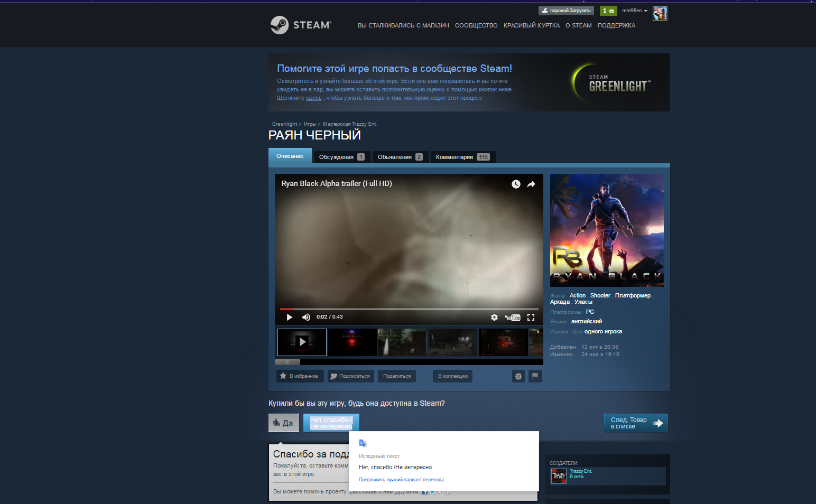Click the video share arrow icon
This screenshot has width=816, height=504.
click(x=531, y=184)
